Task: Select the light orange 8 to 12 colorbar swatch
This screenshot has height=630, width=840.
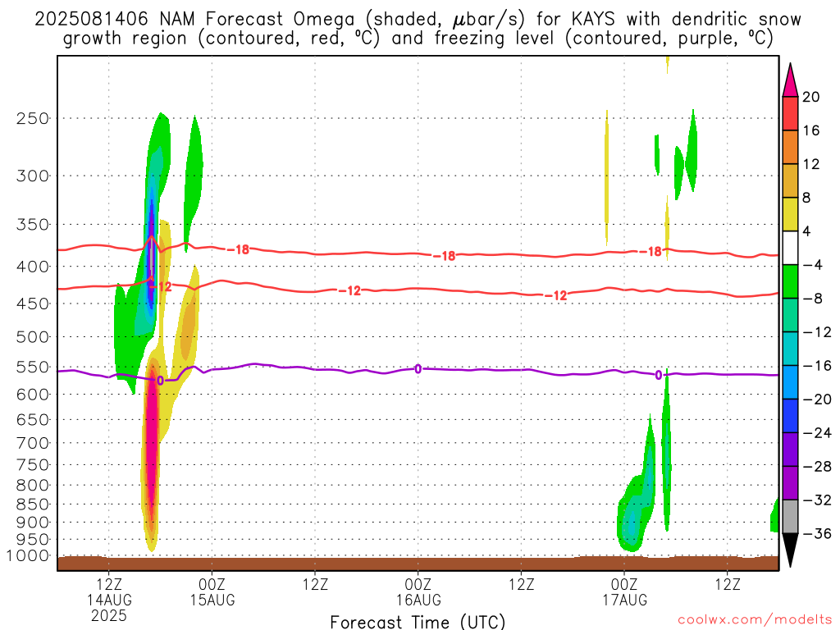Action: (x=790, y=181)
